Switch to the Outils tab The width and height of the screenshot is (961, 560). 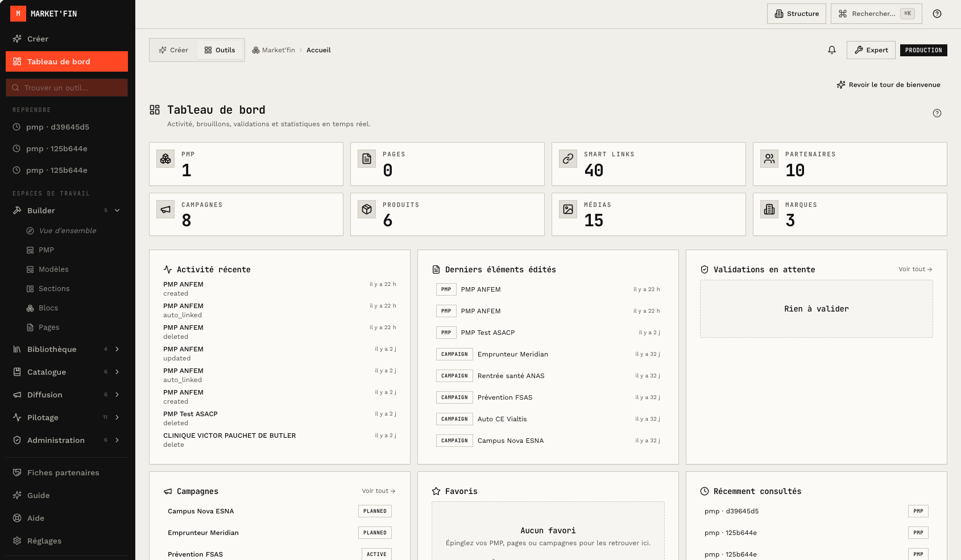coord(220,50)
